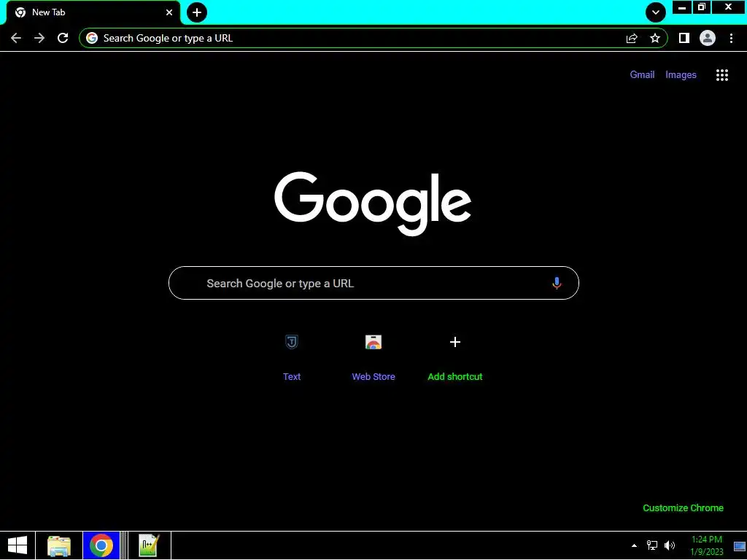Go back using the back arrow
Viewport: 747px width, 560px height.
[x=16, y=38]
